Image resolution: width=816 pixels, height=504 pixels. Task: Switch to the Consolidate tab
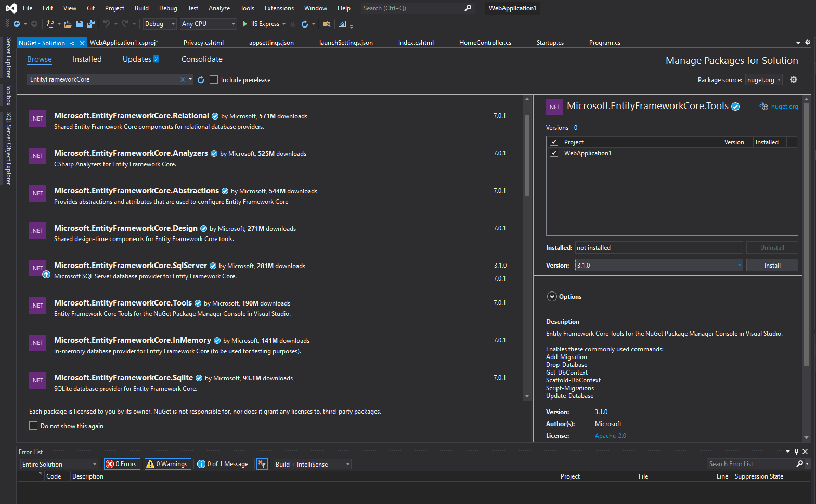point(202,59)
